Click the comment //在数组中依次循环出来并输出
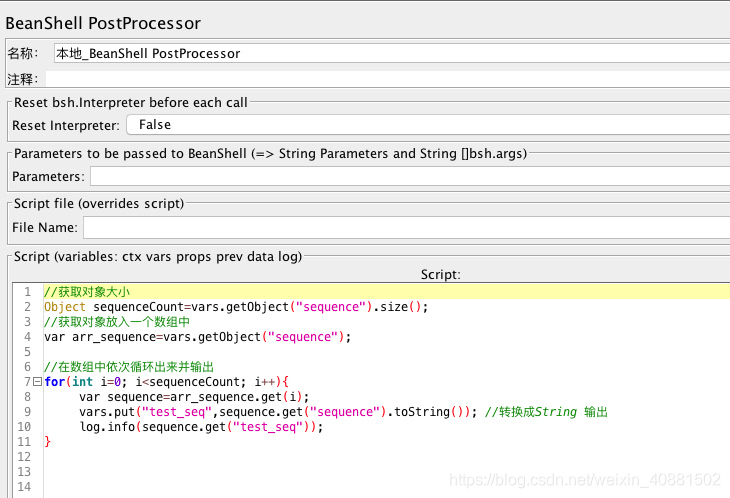The width and height of the screenshot is (730, 498). coord(128,367)
